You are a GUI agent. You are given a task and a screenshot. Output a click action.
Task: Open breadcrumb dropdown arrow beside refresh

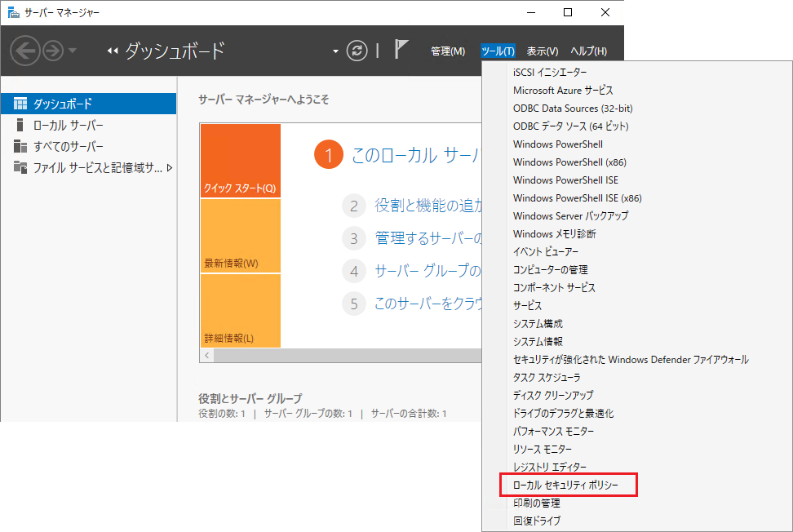[335, 51]
